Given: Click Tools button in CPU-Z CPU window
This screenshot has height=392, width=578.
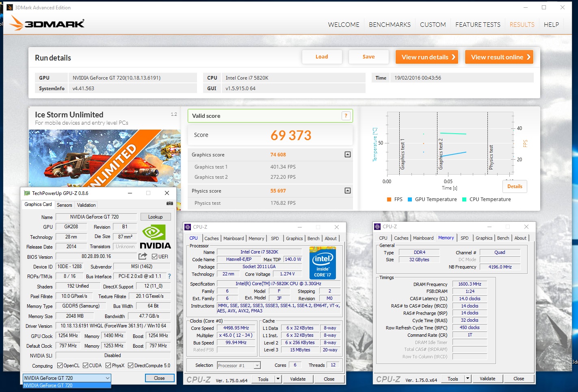Looking at the screenshot, I should point(263,379).
